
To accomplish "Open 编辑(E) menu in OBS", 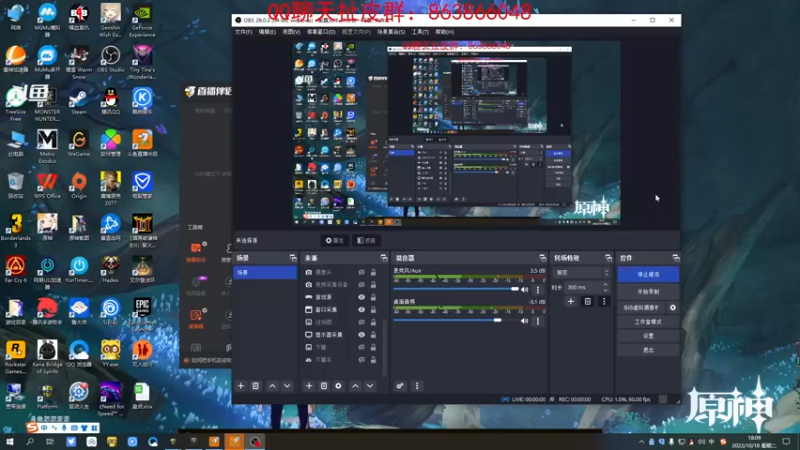I will (x=267, y=32).
